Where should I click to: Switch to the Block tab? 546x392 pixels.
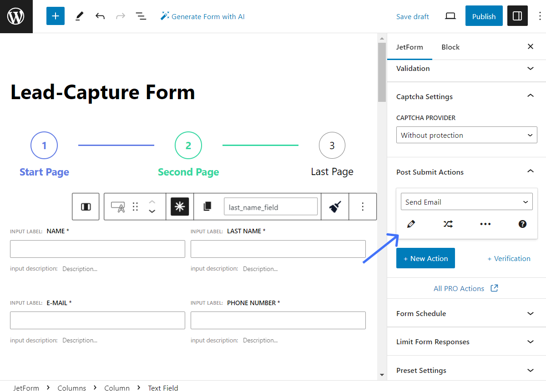[x=450, y=47]
